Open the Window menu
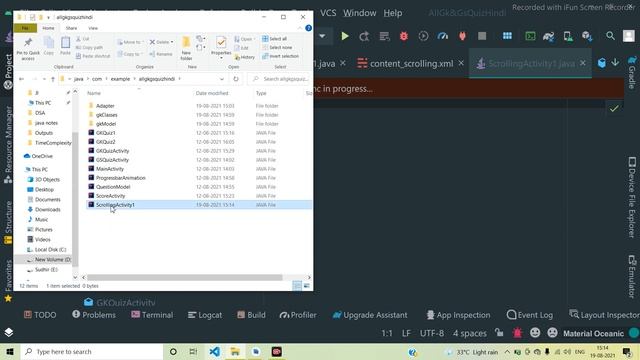 tap(360, 13)
